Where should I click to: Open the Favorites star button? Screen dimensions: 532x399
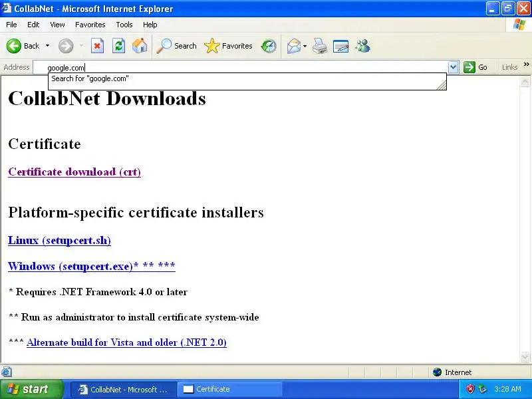(x=228, y=46)
